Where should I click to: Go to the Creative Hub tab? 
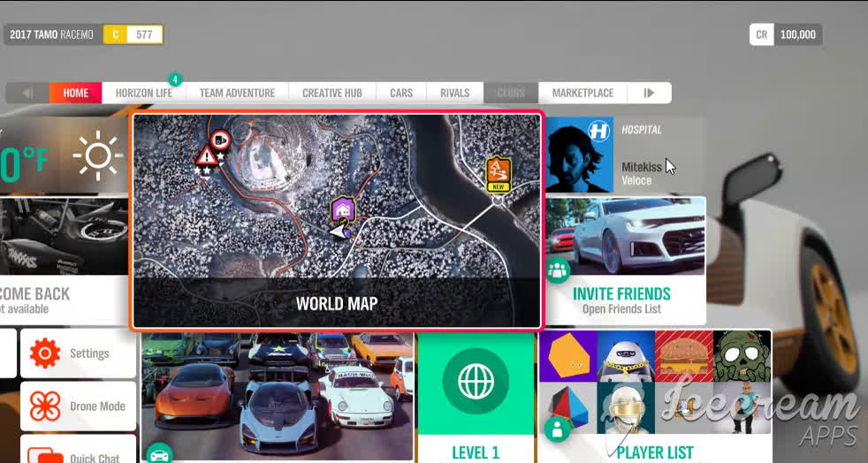[332, 93]
